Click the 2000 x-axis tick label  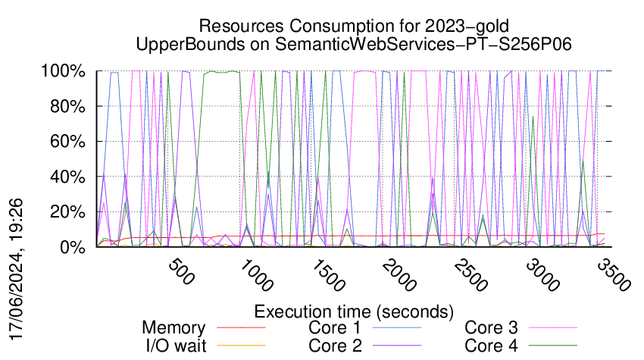coord(399,275)
